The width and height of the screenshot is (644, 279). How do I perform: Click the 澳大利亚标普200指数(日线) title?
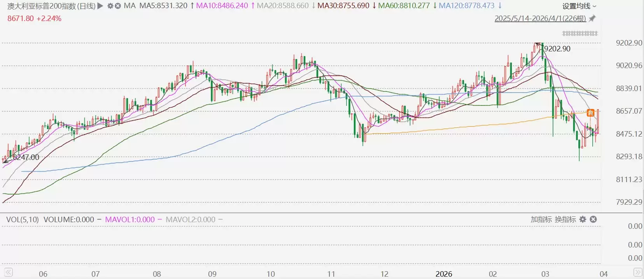(x=51, y=6)
